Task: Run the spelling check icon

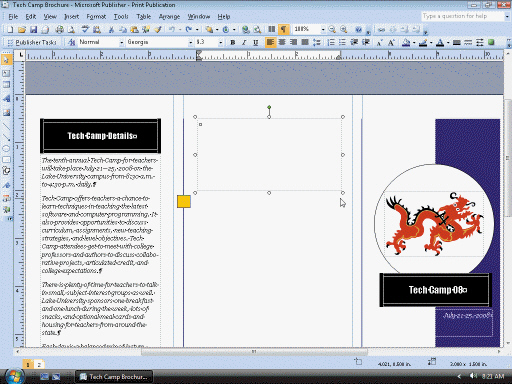Action: click(85, 30)
